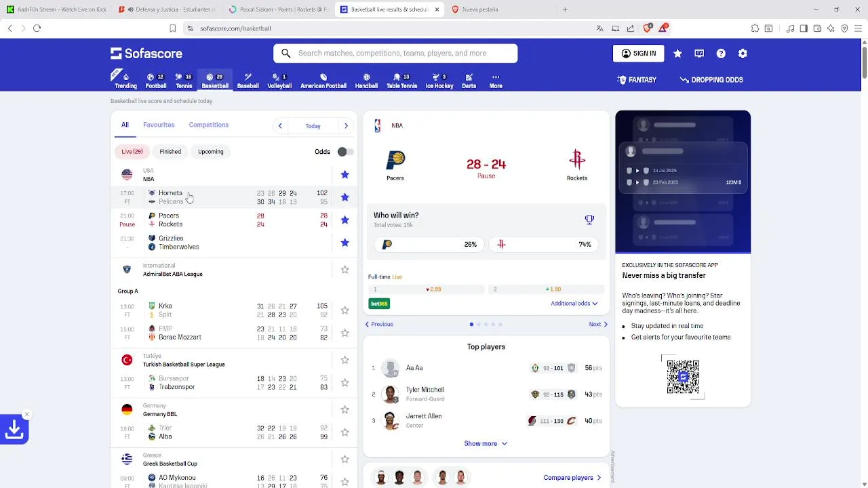
Task: Click the download app icon
Action: pos(14,430)
